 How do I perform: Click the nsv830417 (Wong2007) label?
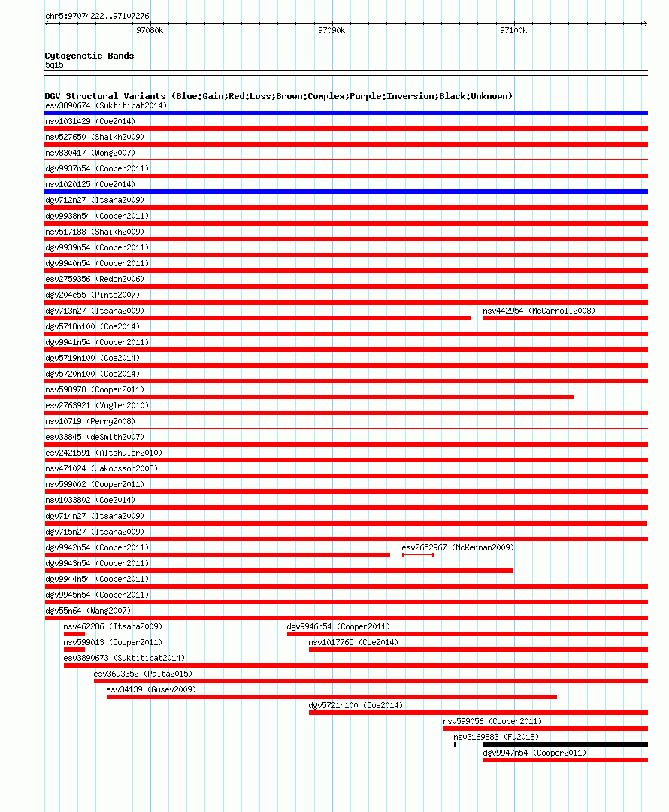[x=90, y=153]
